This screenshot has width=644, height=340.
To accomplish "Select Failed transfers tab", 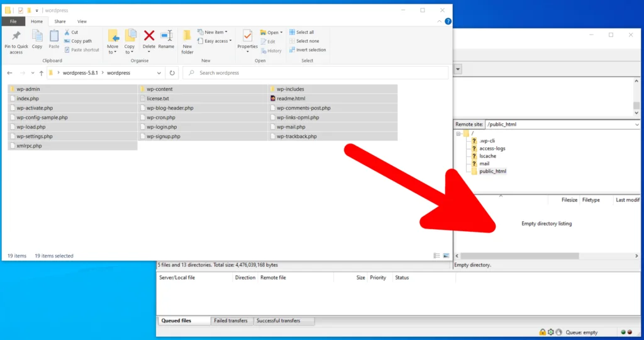I will (x=230, y=320).
